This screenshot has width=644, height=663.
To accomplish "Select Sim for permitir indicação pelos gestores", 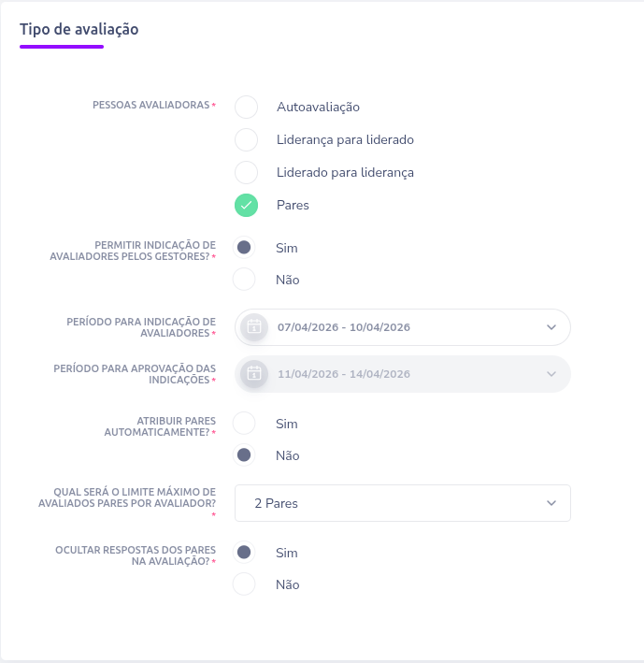I will [244, 248].
